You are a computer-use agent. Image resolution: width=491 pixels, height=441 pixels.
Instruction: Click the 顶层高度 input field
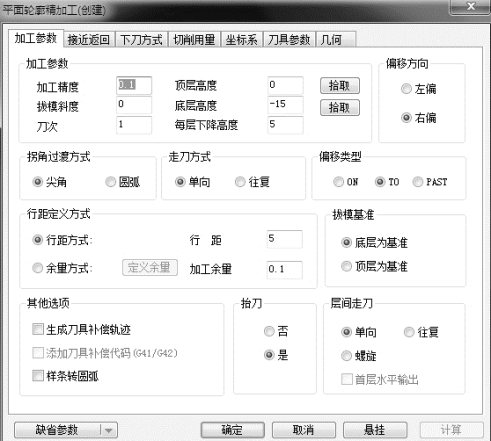coord(285,85)
